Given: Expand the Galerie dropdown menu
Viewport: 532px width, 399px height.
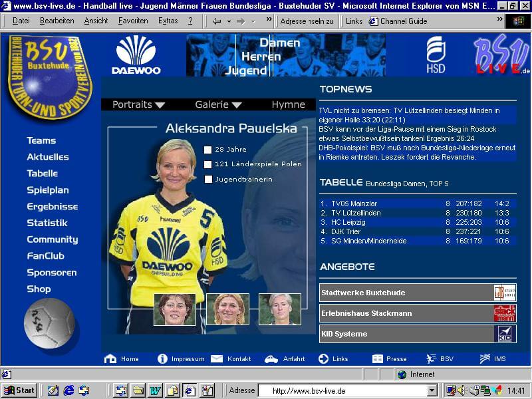Looking at the screenshot, I should [218, 104].
